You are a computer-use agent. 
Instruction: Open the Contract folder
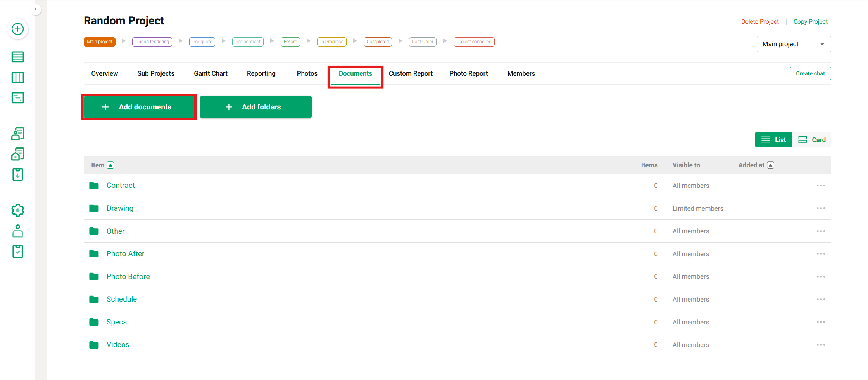(121, 186)
